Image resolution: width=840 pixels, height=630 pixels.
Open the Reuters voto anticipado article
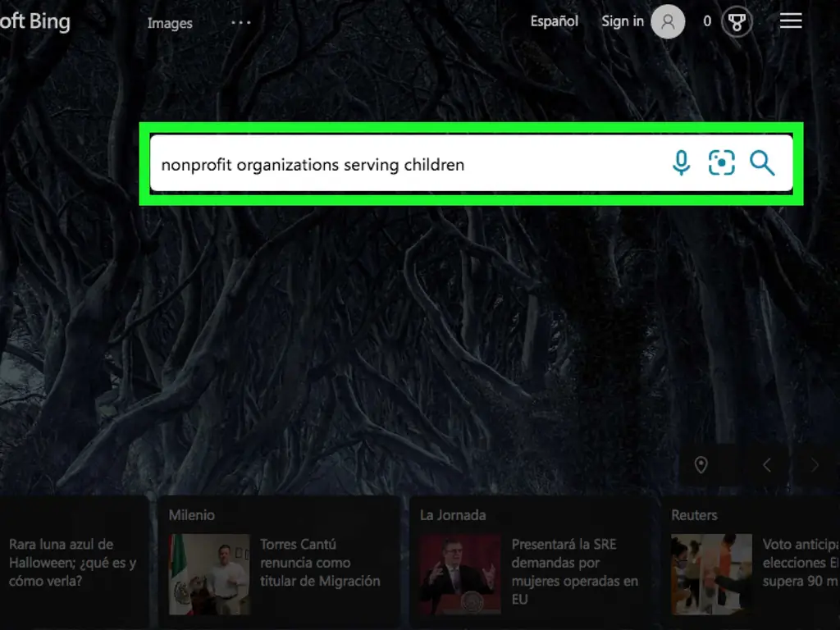(x=800, y=563)
